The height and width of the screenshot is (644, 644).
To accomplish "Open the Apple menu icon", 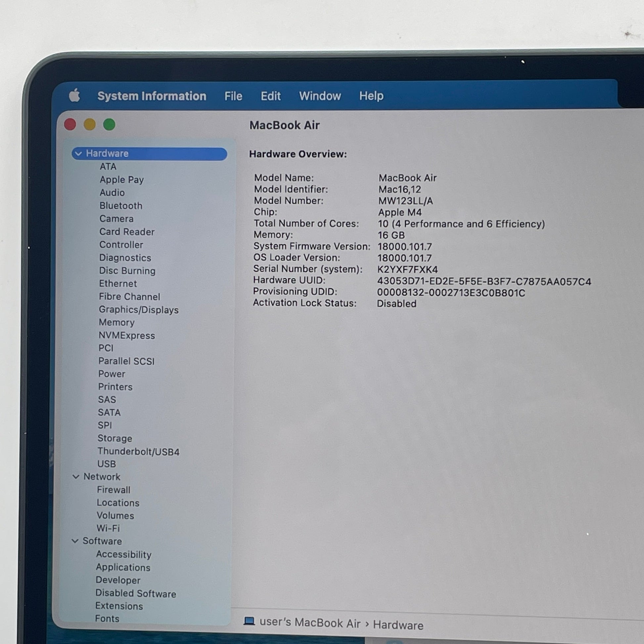I will (75, 96).
